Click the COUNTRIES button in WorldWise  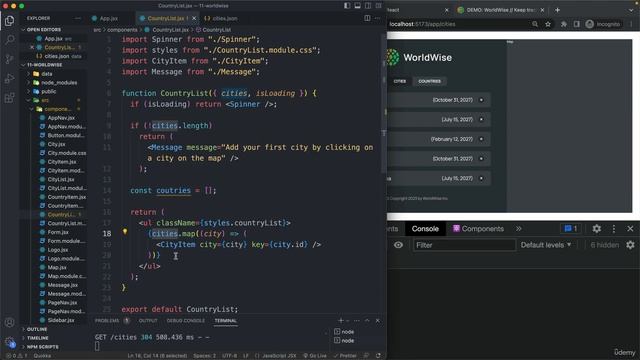pos(429,81)
